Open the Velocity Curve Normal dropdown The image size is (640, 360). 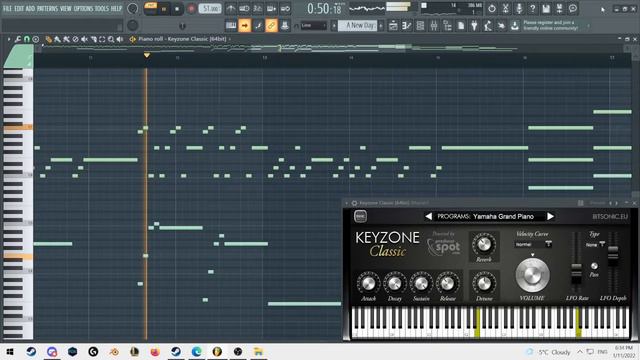(533, 244)
